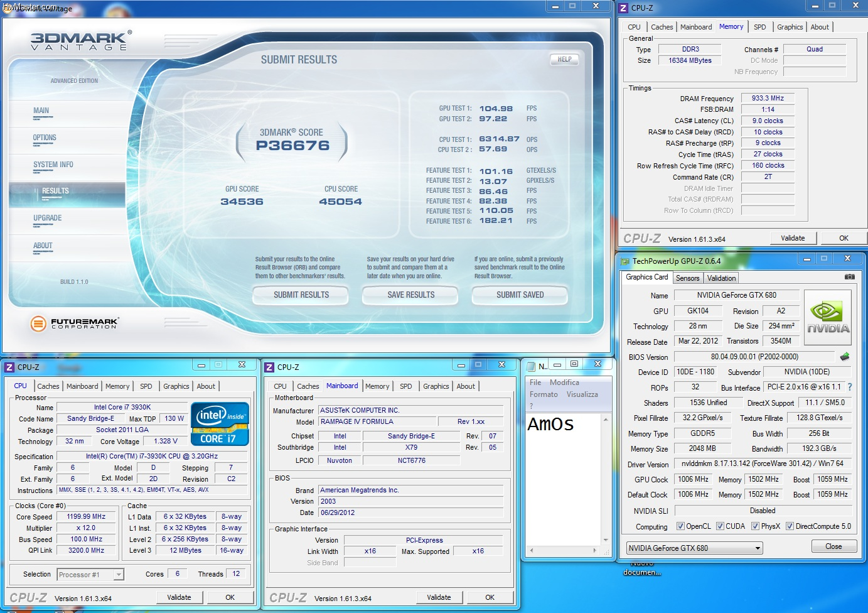Click the CPU-Z CPU window title icon

coord(9,367)
